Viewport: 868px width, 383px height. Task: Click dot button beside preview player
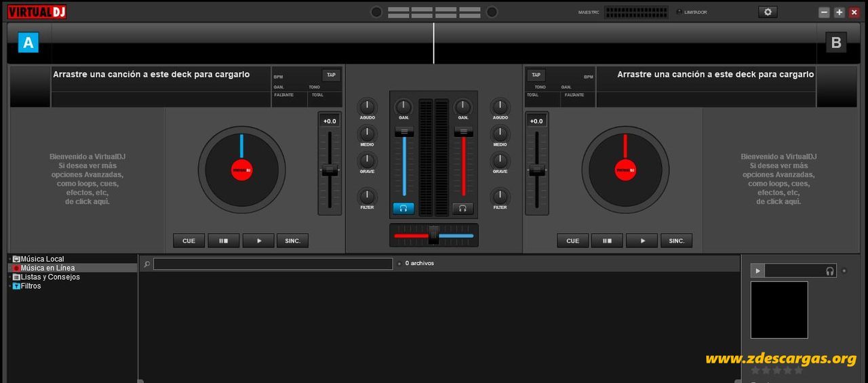click(844, 271)
